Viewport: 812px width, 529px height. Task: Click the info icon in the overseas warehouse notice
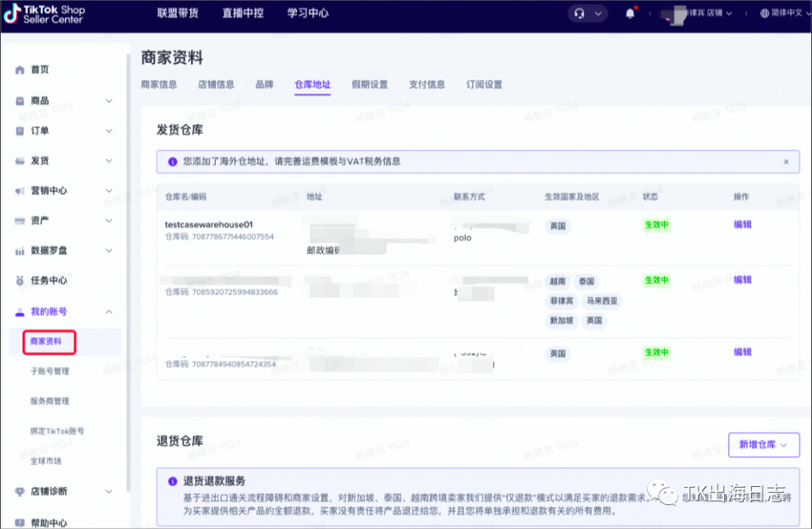coord(172,162)
